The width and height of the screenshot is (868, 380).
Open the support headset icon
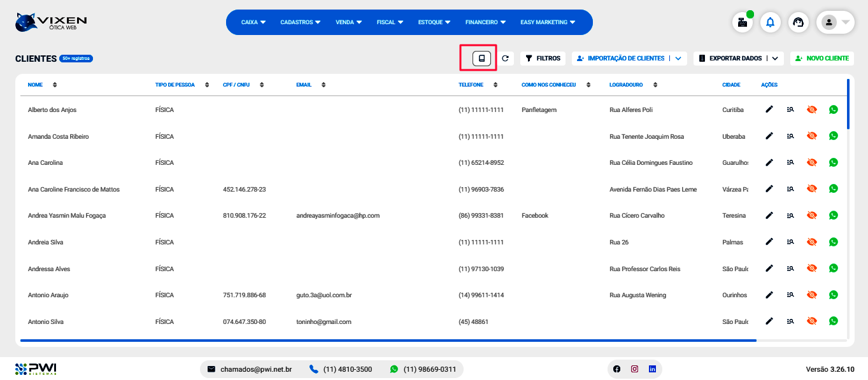[x=798, y=22]
